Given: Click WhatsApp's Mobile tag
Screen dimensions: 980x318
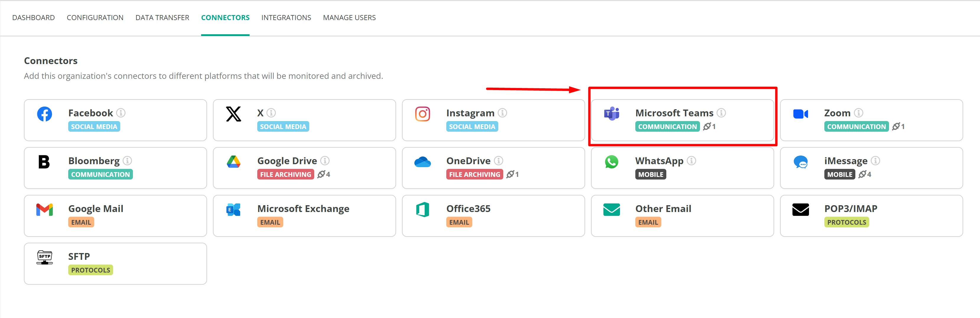Looking at the screenshot, I should click(x=651, y=175).
